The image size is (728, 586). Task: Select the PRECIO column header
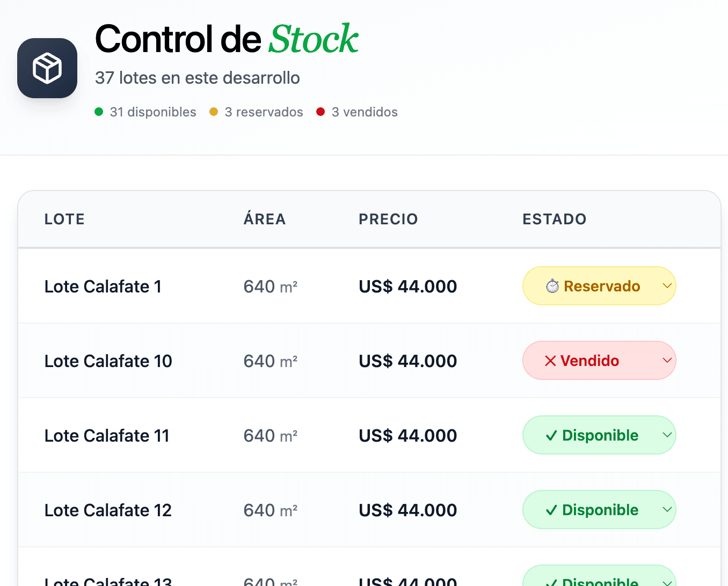click(388, 219)
